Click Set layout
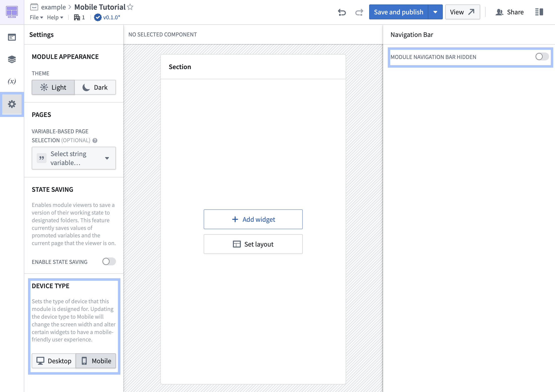 pyautogui.click(x=253, y=244)
